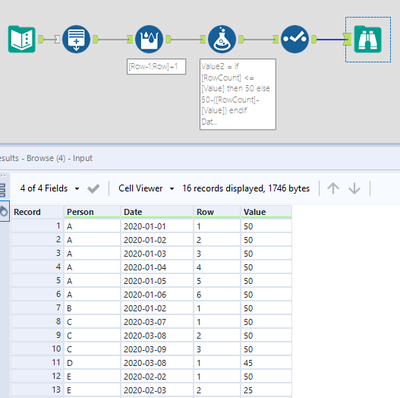Click the previous record up arrow

(x=333, y=188)
